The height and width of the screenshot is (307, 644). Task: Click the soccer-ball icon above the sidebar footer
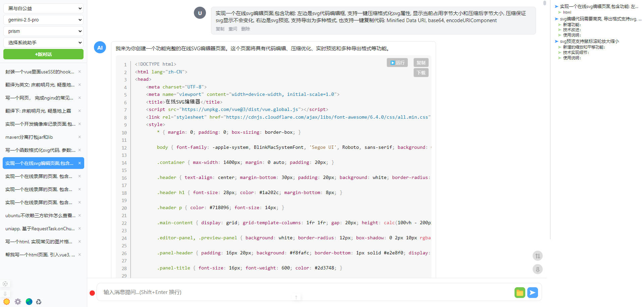click(x=5, y=284)
